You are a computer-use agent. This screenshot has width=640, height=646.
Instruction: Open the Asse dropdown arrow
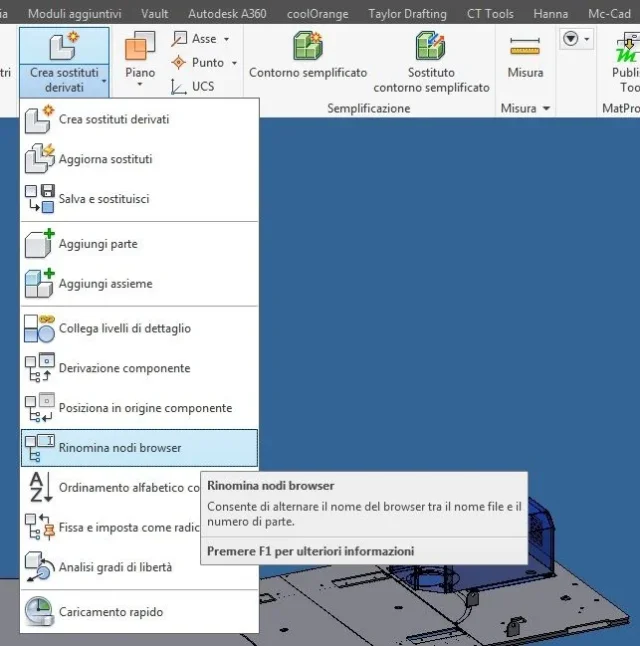click(x=227, y=40)
